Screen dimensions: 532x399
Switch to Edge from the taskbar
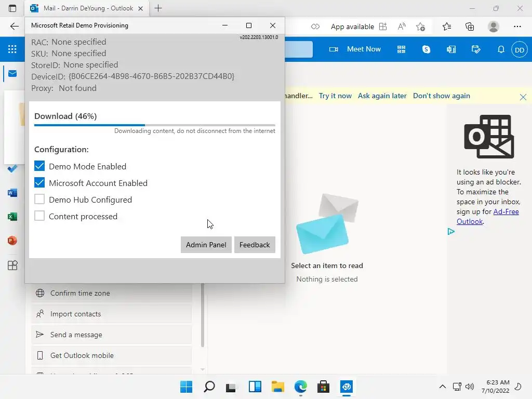(301, 387)
